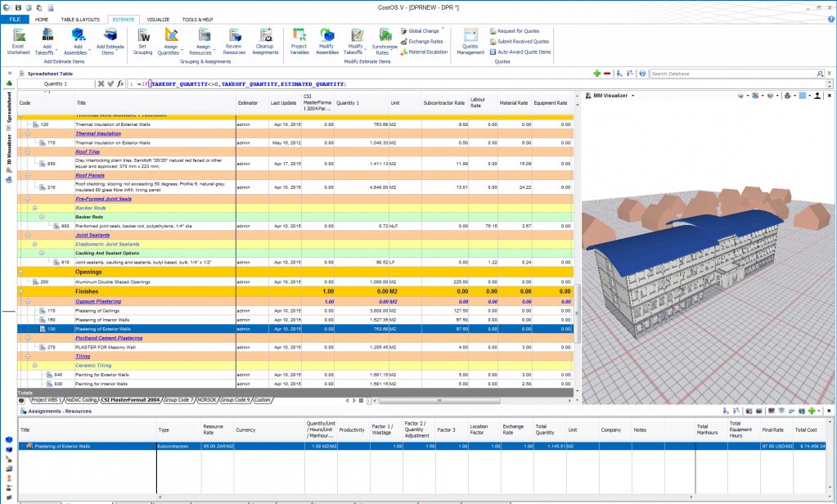Click the green plus in Assignments toolbar
The width and height of the screenshot is (837, 504).
[812, 411]
